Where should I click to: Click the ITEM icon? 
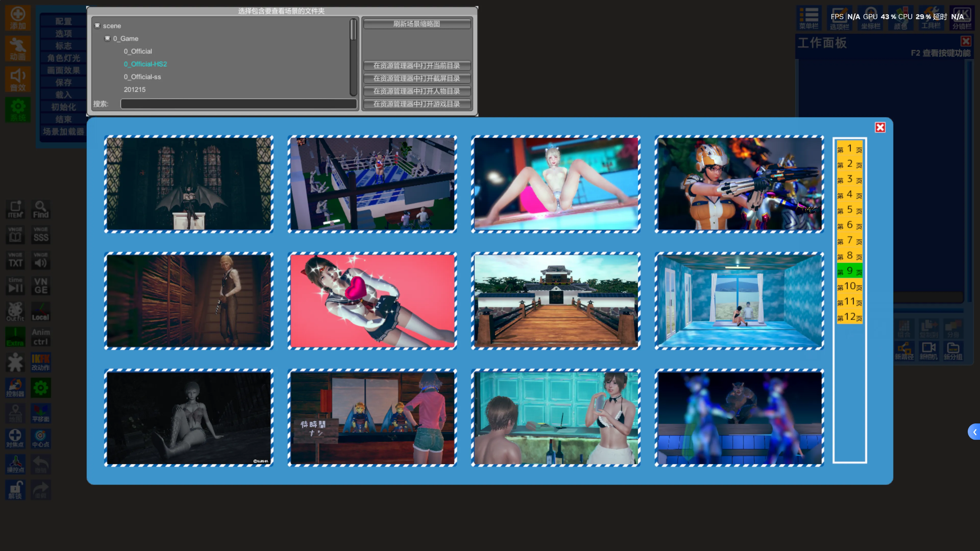pyautogui.click(x=15, y=209)
